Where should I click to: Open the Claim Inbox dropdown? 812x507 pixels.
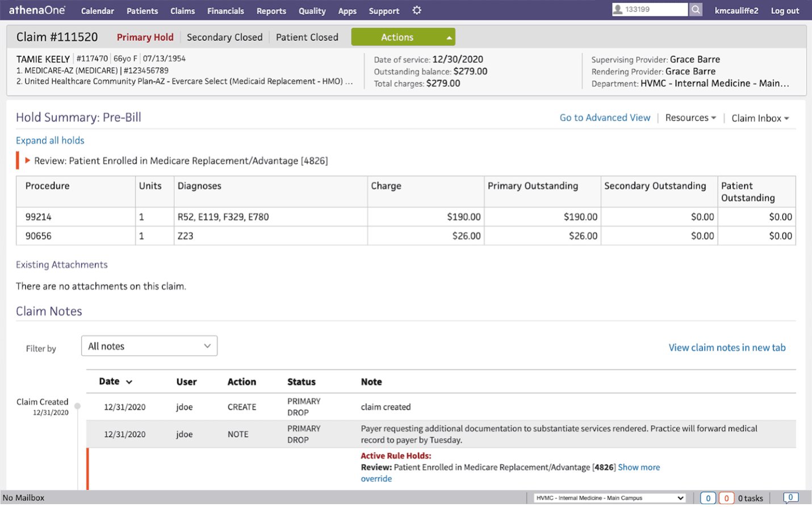[759, 118]
